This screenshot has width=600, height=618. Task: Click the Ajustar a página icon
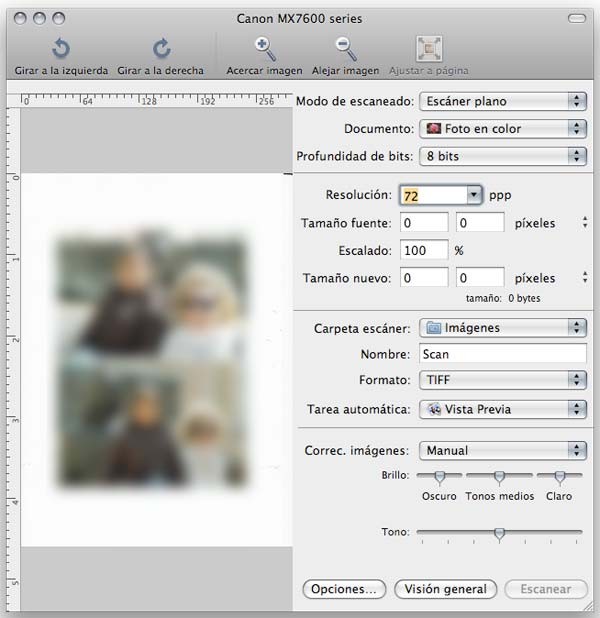(429, 49)
